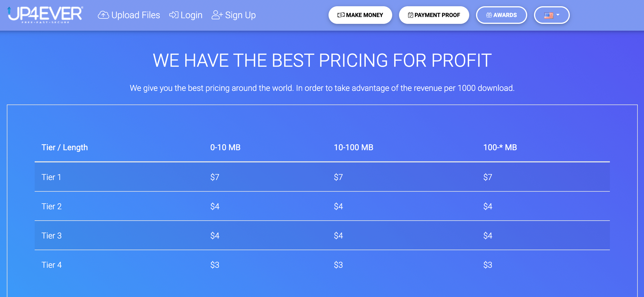
Task: Select the Tier 1 row label
Action: [51, 177]
